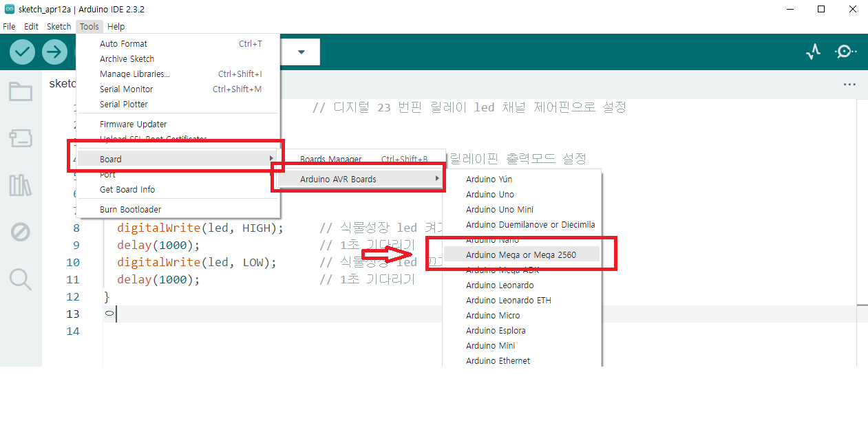Click the code fold marker on line 13

(109, 314)
